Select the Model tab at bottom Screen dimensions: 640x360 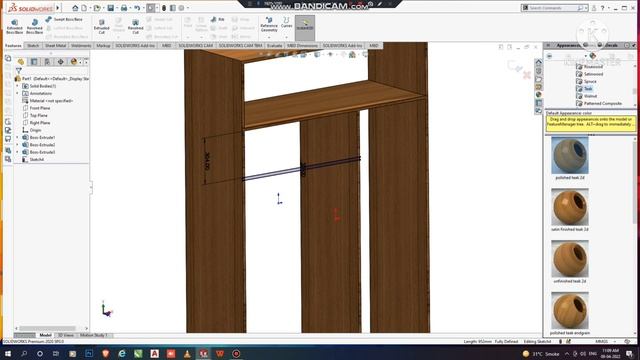(45, 335)
